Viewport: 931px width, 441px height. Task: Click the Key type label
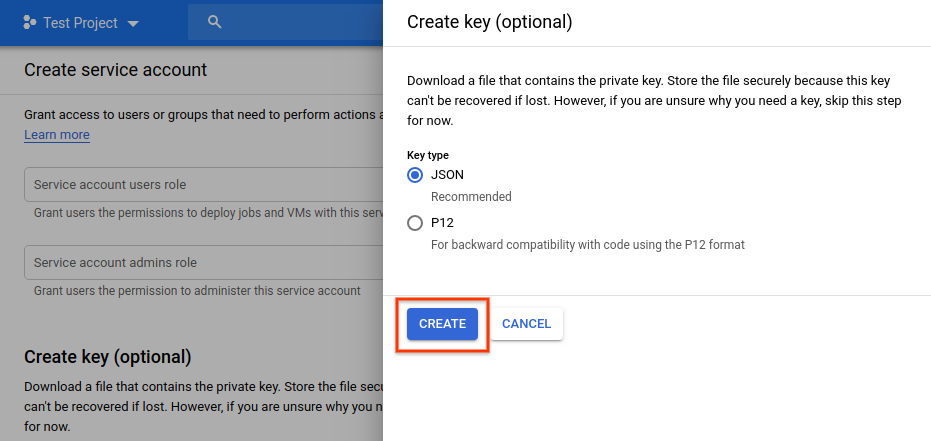click(427, 155)
